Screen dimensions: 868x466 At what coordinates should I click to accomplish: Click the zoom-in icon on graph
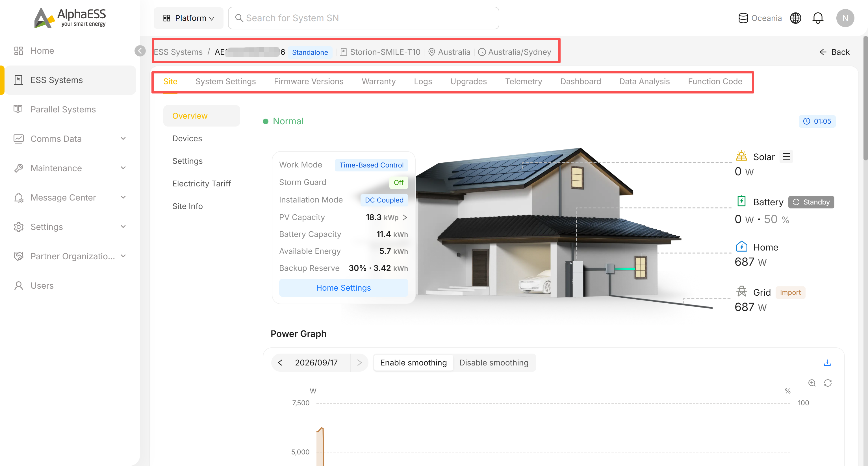812,383
